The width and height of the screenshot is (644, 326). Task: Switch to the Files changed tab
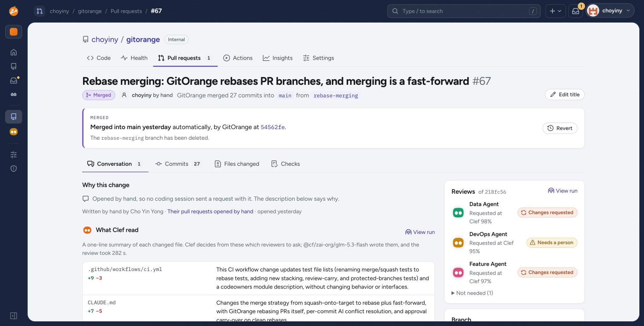[237, 164]
